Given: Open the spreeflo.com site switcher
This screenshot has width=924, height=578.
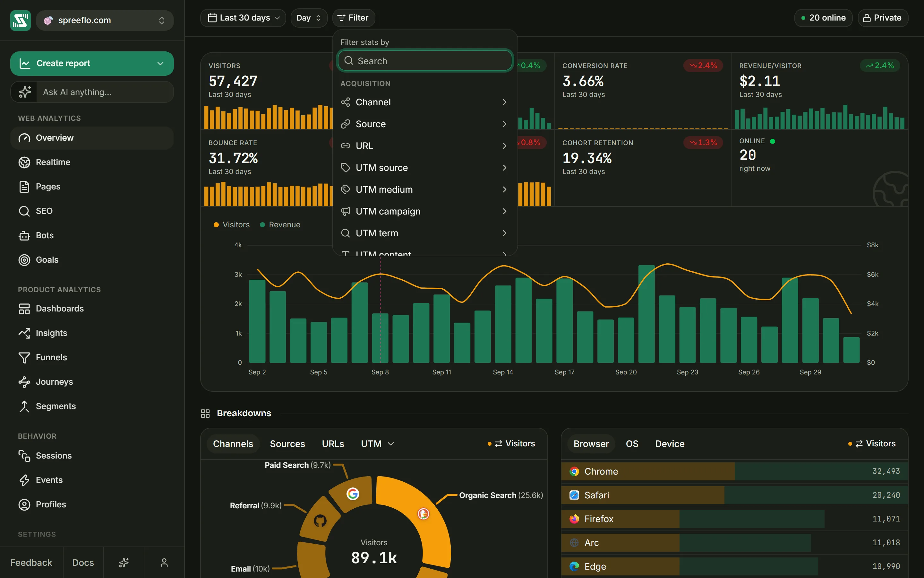Looking at the screenshot, I should coord(105,20).
